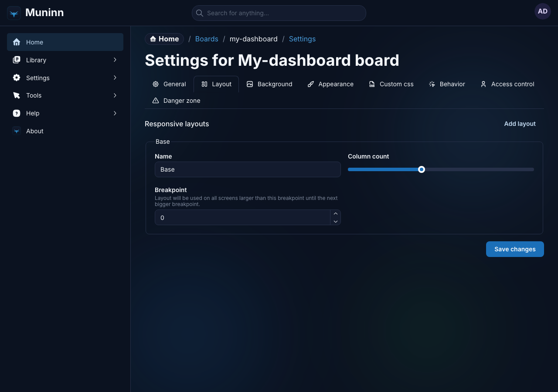Click the Column count slider handle
The image size is (558, 392).
point(422,169)
